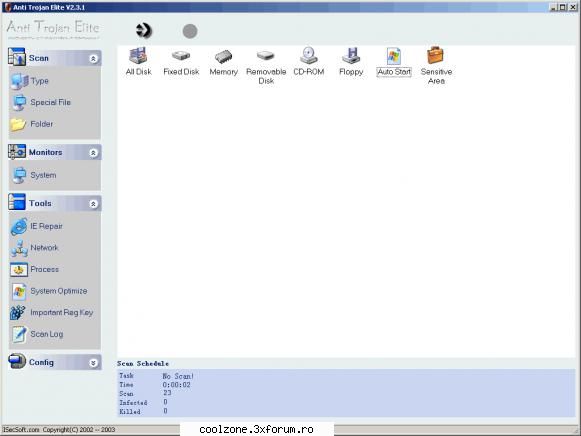
Task: Click the Config header label
Action: pos(42,362)
